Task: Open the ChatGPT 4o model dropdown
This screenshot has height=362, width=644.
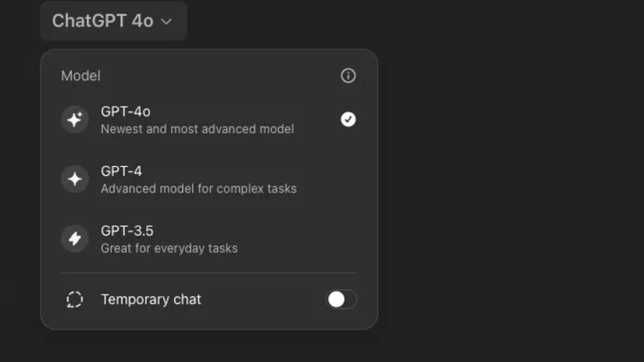Action: pos(113,21)
